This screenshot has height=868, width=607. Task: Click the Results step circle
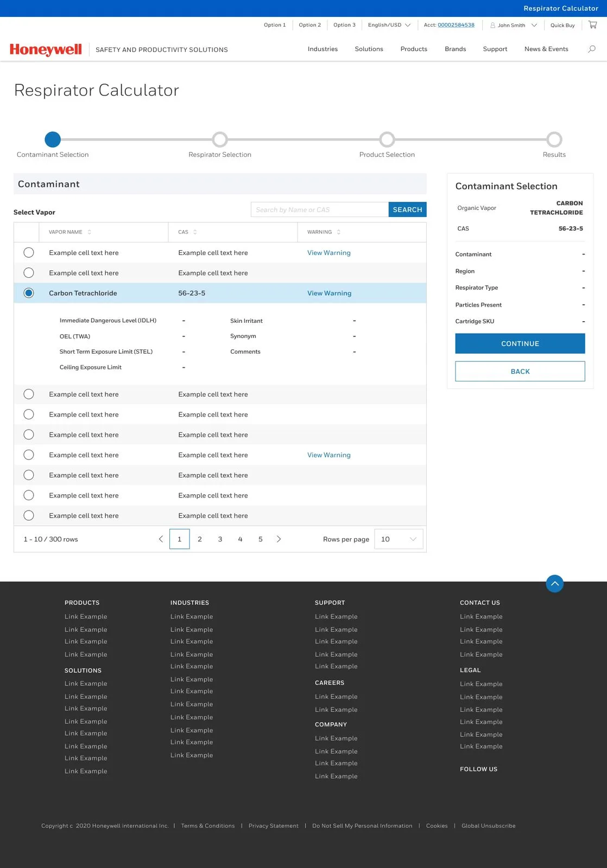pyautogui.click(x=554, y=139)
